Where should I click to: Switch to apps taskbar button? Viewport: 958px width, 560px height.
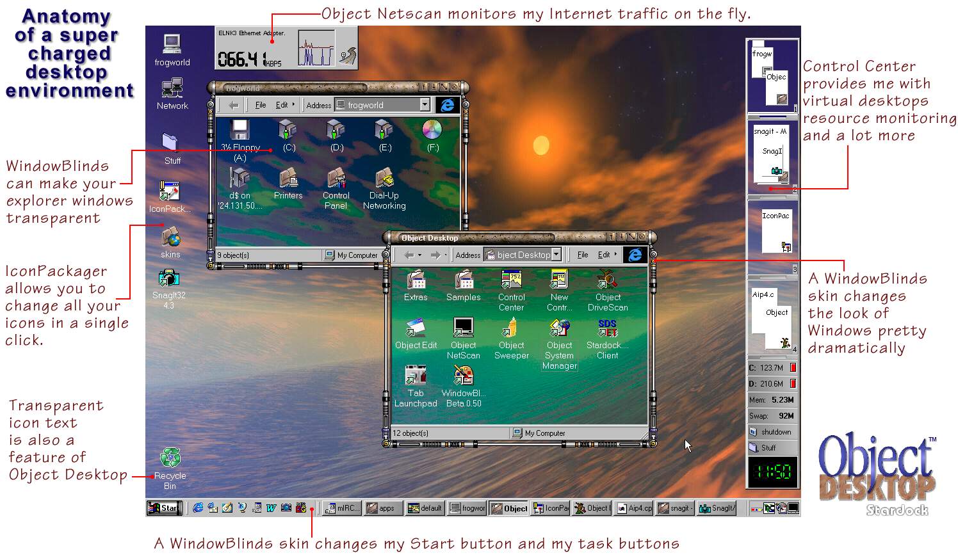click(x=383, y=508)
